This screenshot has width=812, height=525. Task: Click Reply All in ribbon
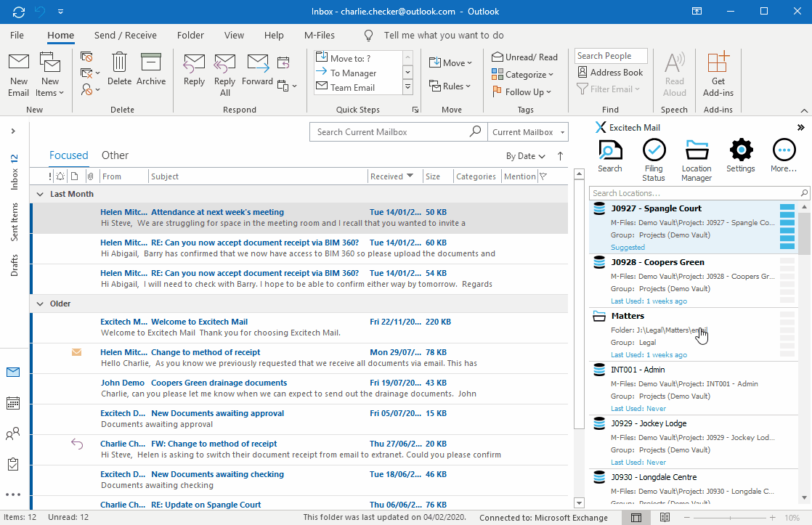224,75
